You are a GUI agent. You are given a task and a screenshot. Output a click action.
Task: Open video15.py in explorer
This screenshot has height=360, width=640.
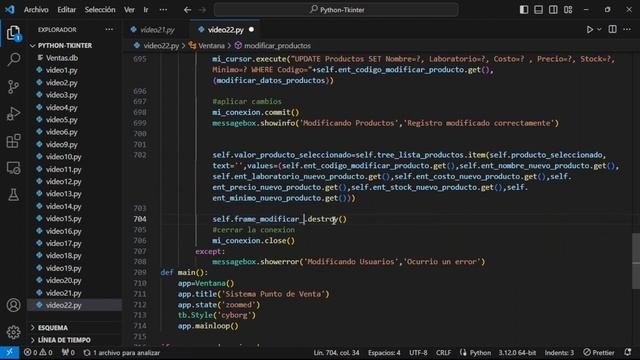[x=64, y=219]
